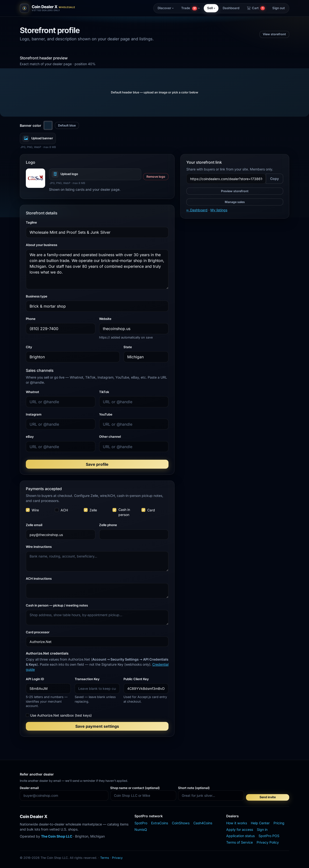Click the Zelle phone field
The height and width of the screenshot is (868, 309).
click(x=134, y=535)
